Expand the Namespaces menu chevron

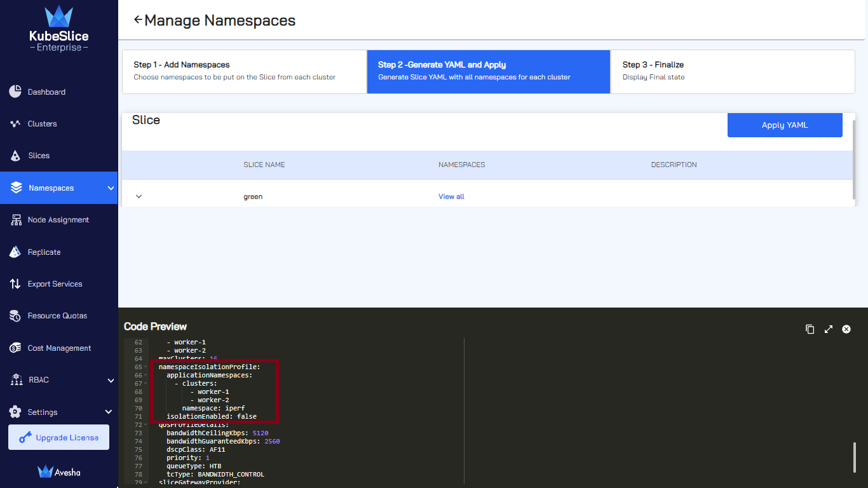click(111, 188)
